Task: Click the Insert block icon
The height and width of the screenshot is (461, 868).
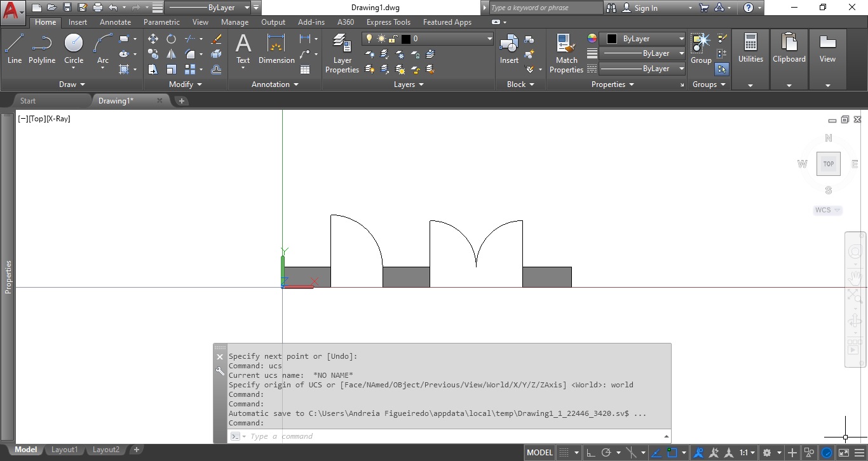Action: (x=509, y=49)
